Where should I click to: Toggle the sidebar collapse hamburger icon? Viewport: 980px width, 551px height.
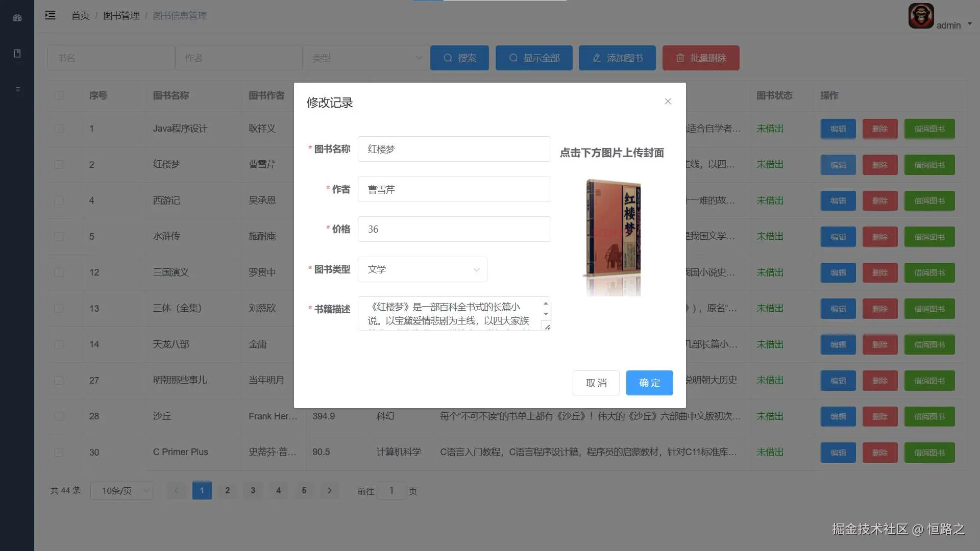point(50,15)
